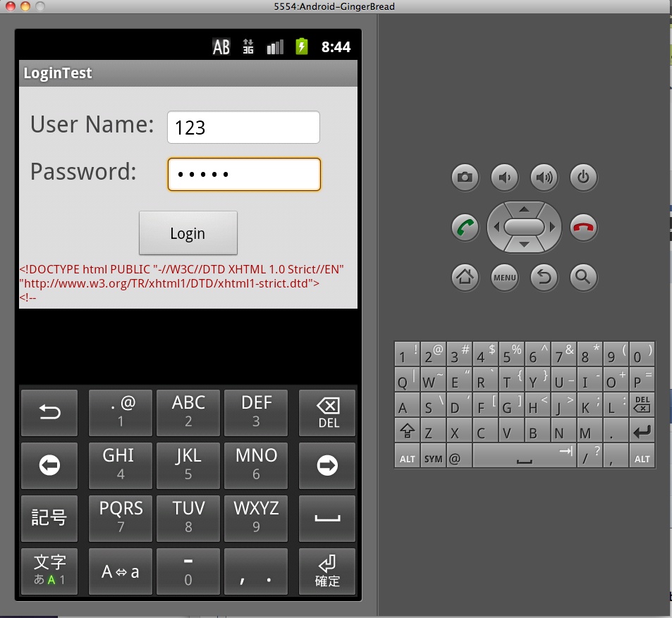Toggle letter case with the A⇔a key
The width and height of the screenshot is (672, 618).
[121, 571]
